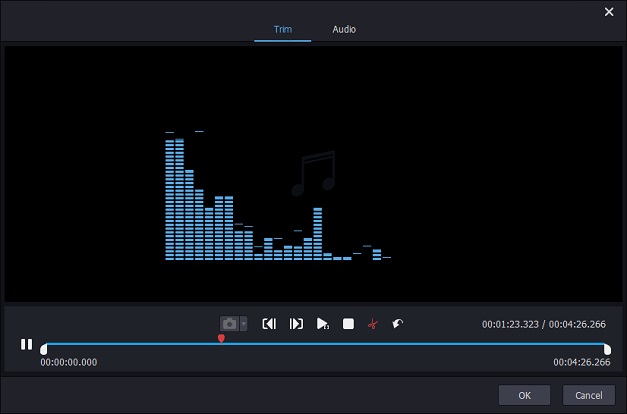Click the audio visualizer preview area
This screenshot has width=627, height=414.
pyautogui.click(x=314, y=174)
